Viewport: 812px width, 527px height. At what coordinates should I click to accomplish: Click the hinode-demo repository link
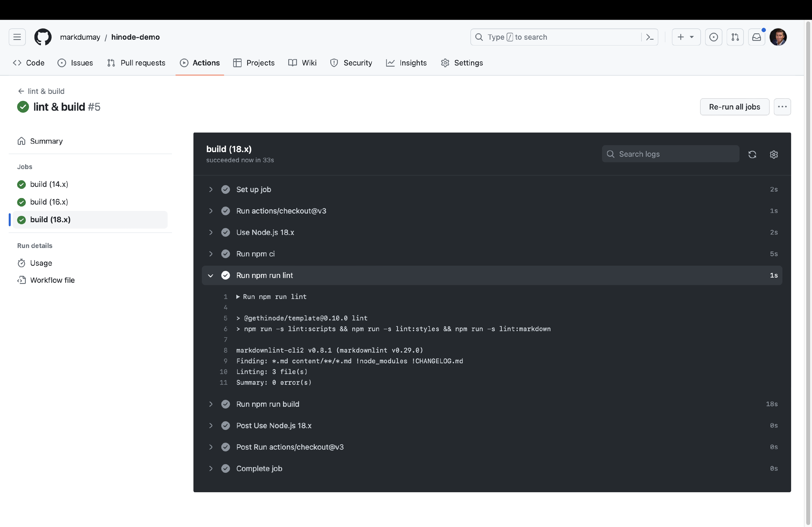click(x=135, y=37)
